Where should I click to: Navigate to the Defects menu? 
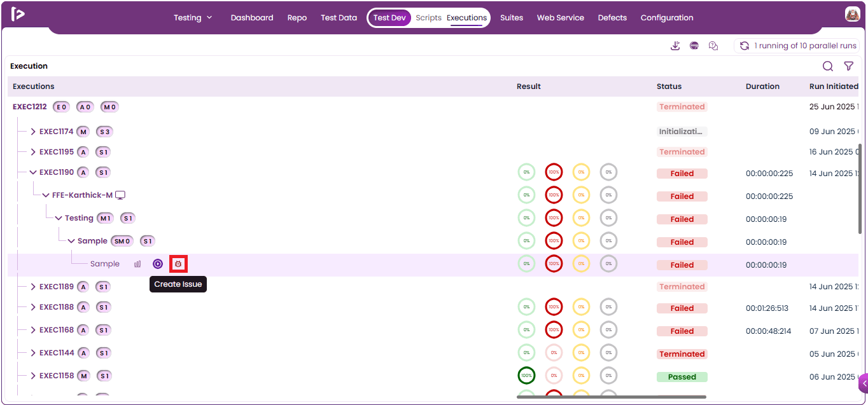[x=612, y=18]
